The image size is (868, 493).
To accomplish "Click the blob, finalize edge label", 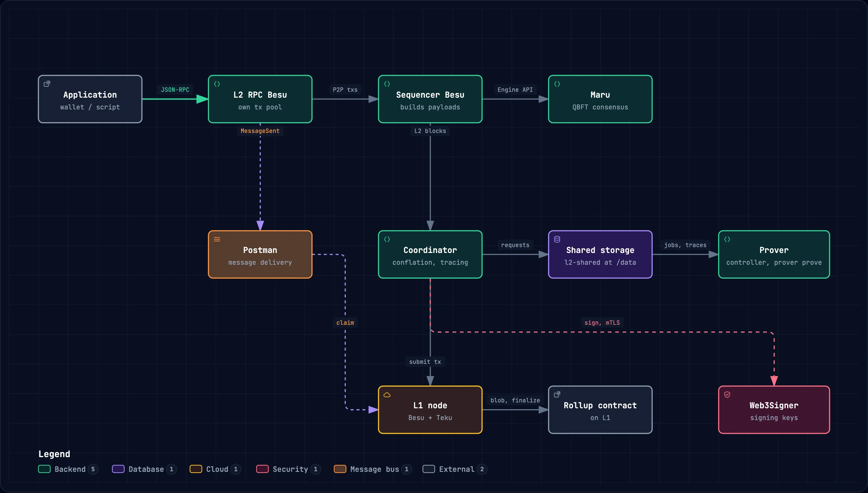I will click(515, 401).
